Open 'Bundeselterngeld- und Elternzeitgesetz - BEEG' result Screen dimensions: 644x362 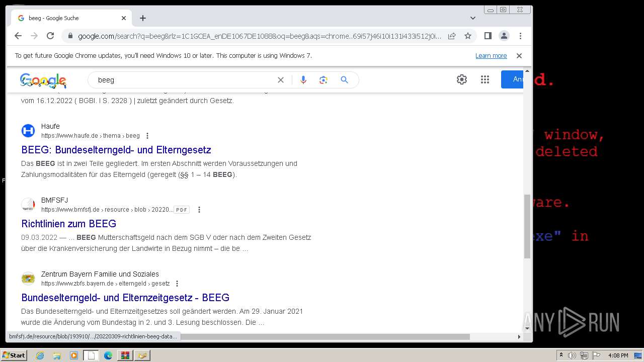click(125, 298)
